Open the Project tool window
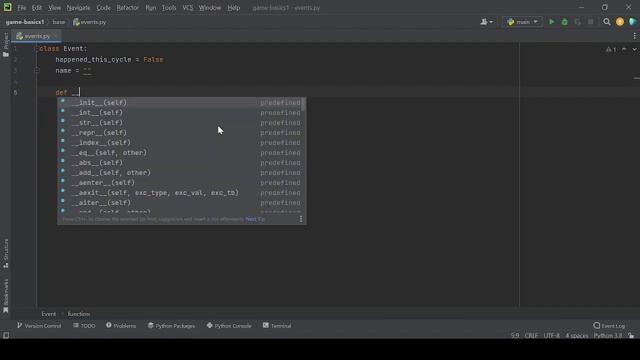Image resolution: width=640 pixels, height=360 pixels. 6,44
